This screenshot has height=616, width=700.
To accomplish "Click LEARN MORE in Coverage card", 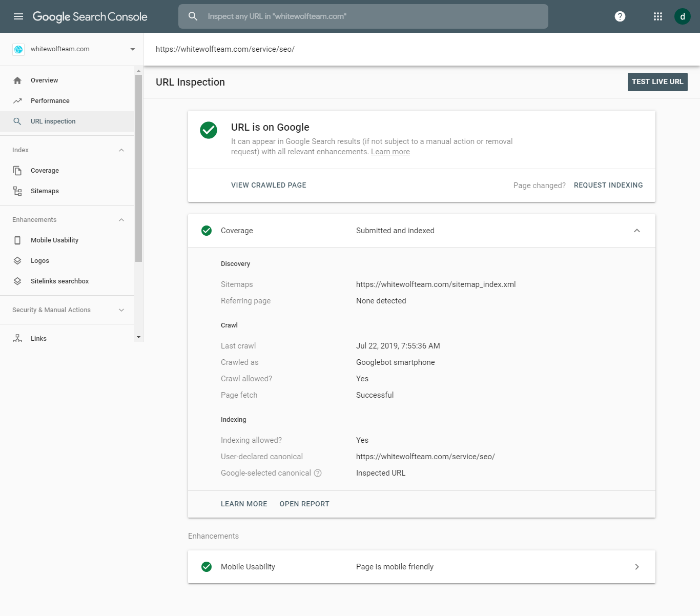I will 244,504.
